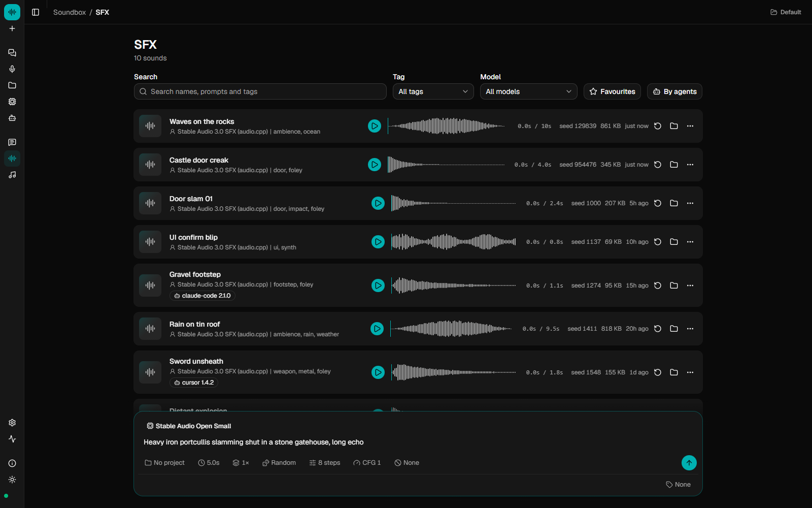Viewport: 812px width, 508px height.
Task: Move Castle door creak to folder
Action: click(x=674, y=165)
